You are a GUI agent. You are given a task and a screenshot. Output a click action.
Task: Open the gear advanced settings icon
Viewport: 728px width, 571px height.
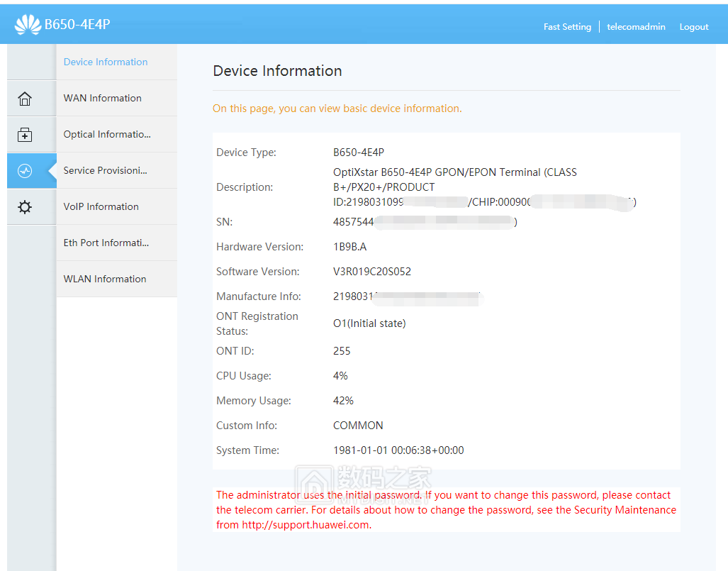(25, 206)
